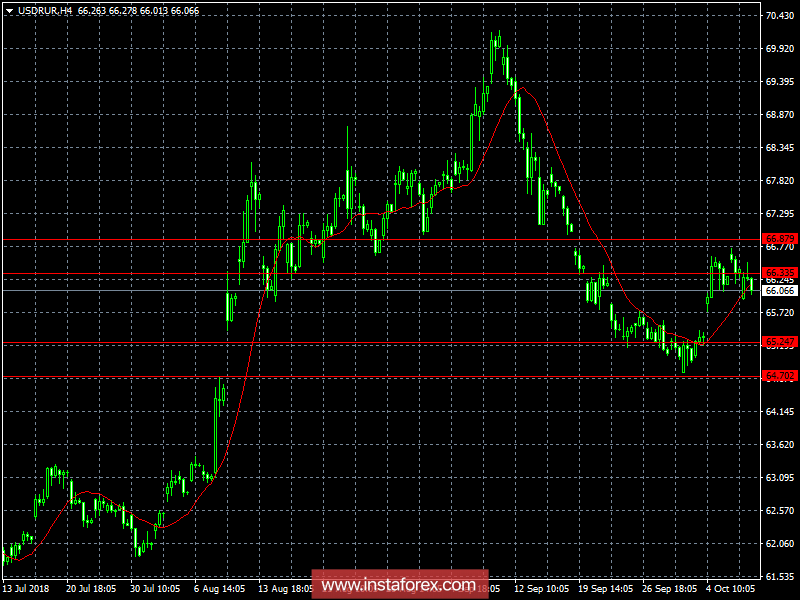Select the 67.820 price scale value
800x600 pixels.
pos(780,181)
